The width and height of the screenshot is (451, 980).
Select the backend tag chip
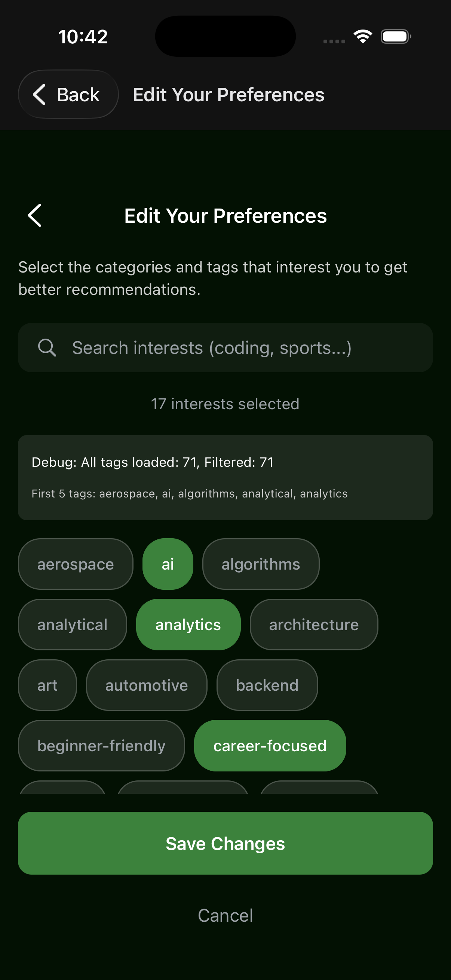(x=267, y=685)
